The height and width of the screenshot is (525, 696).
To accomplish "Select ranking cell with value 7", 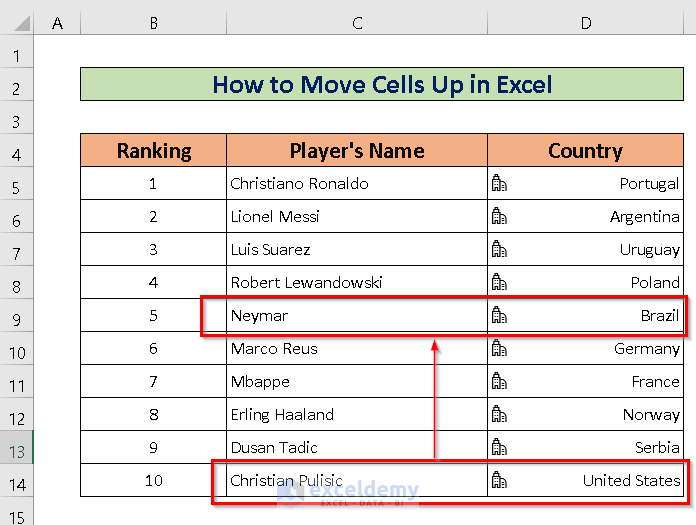I will 154,381.
